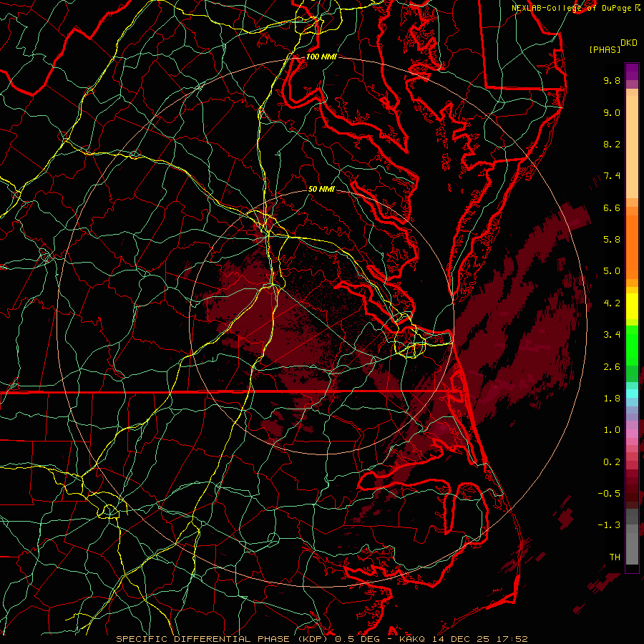This screenshot has width=644, height=644.
Task: Pick the yellow segment of the color bar
Action: tap(632, 306)
